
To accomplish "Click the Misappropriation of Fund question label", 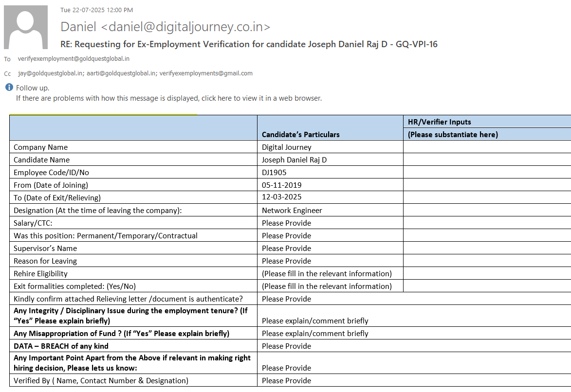I will (x=122, y=334).
